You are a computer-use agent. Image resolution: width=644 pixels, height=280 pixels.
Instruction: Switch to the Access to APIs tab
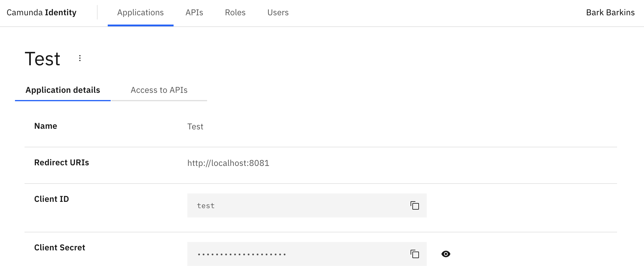click(159, 90)
